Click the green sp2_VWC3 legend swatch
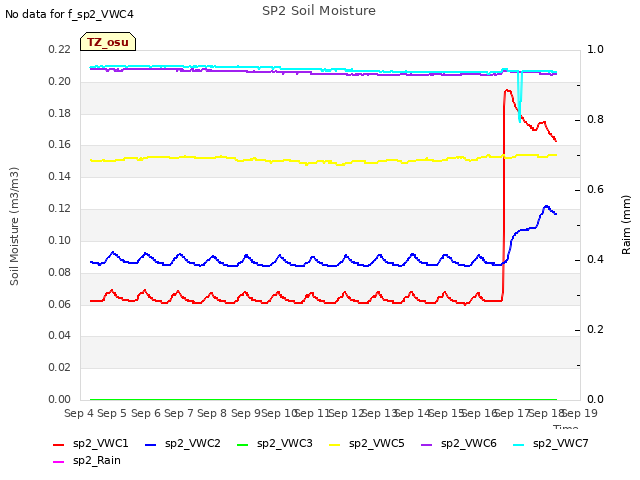The width and height of the screenshot is (640, 480). point(243,444)
